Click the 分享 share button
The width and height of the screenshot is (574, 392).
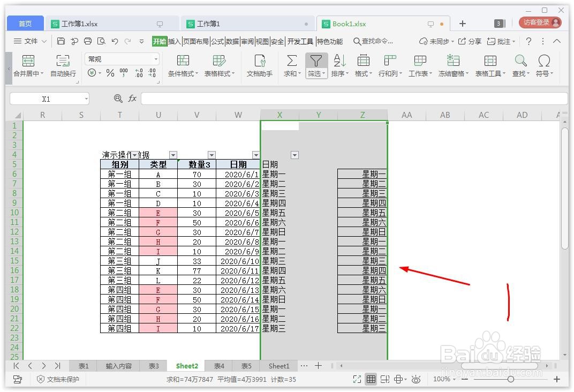[x=470, y=41]
